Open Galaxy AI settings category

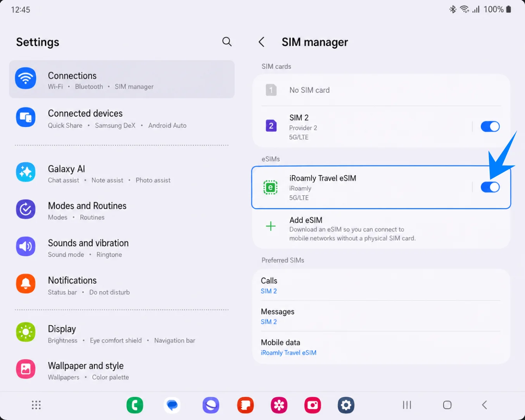122,173
